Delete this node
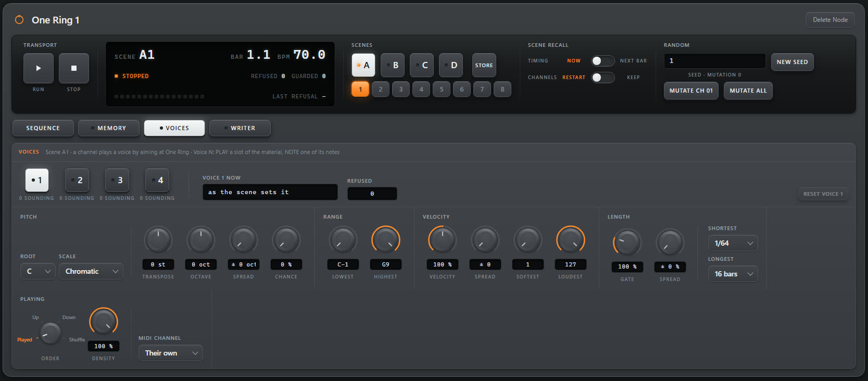Image resolution: width=868 pixels, height=381 pixels. (830, 20)
